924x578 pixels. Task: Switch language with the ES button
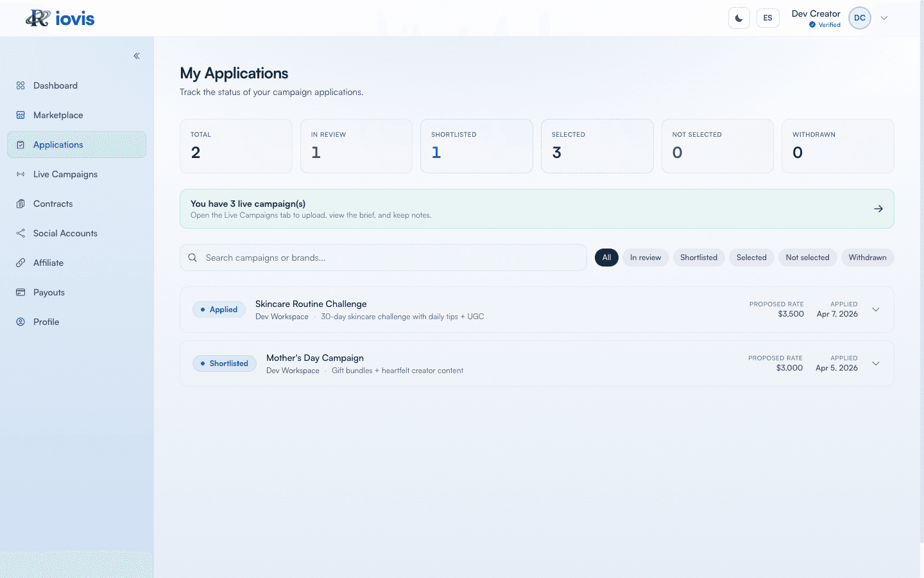(x=768, y=18)
